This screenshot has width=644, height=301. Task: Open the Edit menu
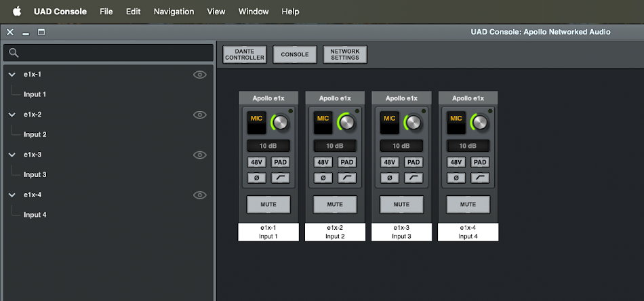tap(133, 12)
